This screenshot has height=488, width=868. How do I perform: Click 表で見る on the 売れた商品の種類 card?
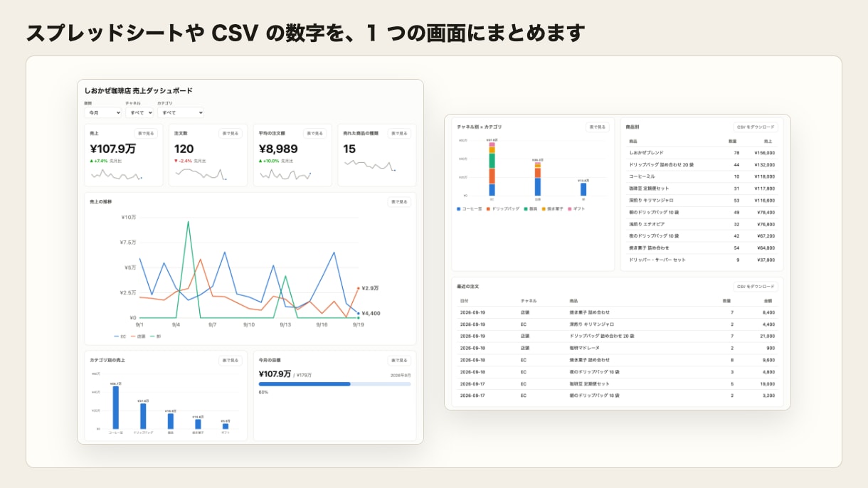click(x=399, y=133)
